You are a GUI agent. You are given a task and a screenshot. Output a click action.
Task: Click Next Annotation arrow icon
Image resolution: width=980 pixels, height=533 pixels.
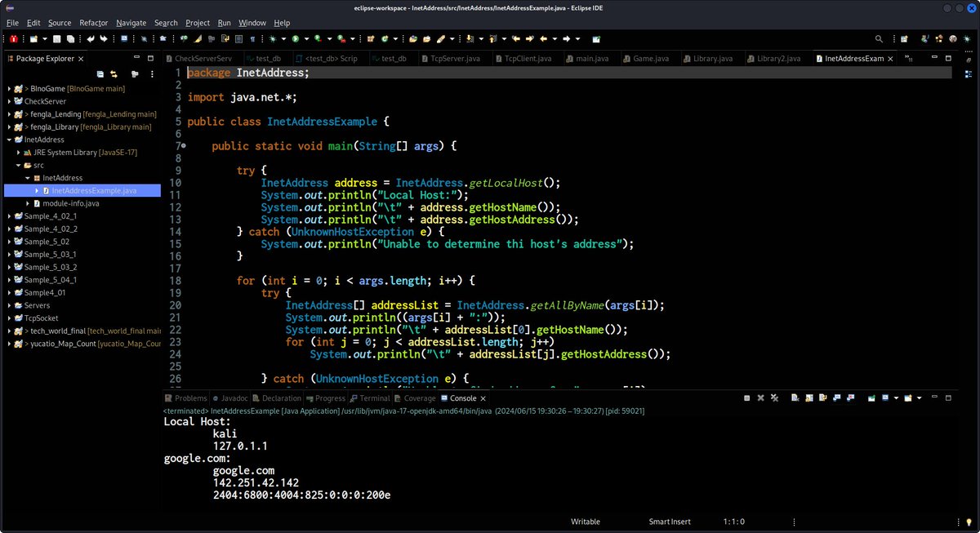pyautogui.click(x=470, y=38)
